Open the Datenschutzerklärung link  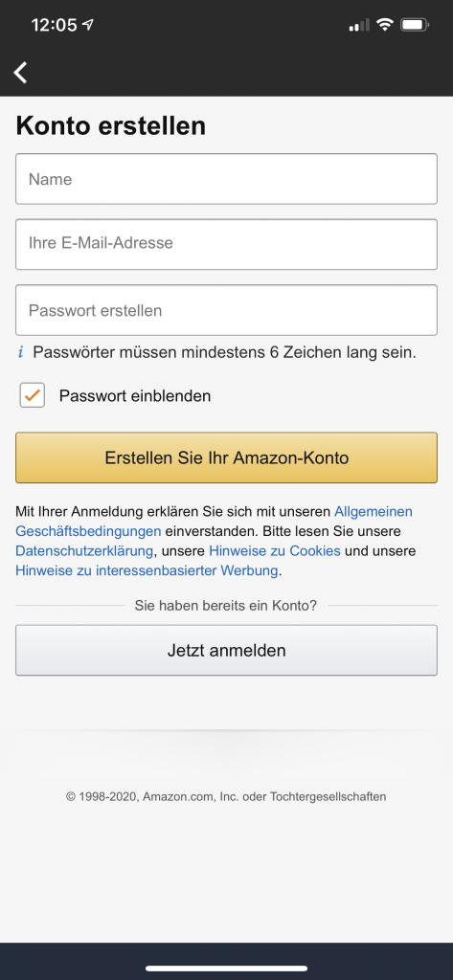pos(84,551)
